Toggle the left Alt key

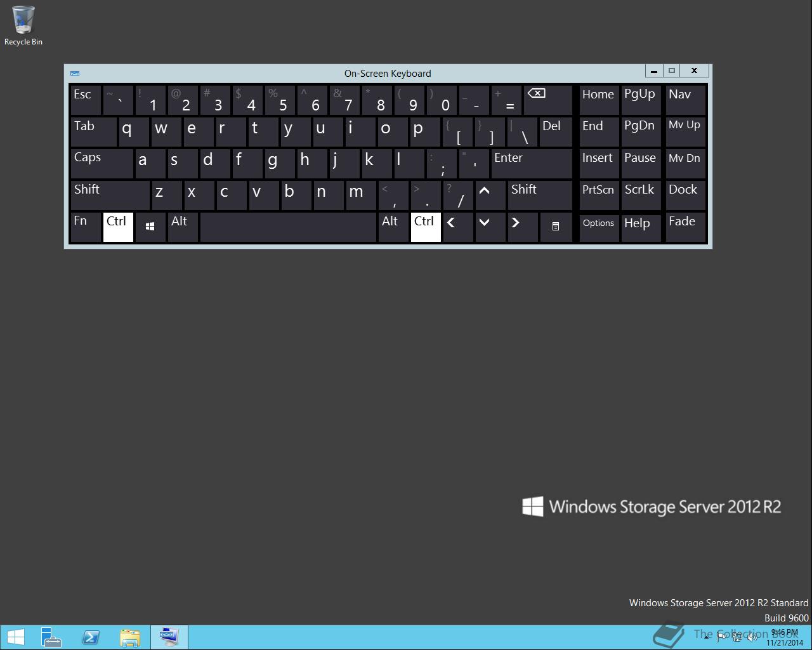point(183,227)
